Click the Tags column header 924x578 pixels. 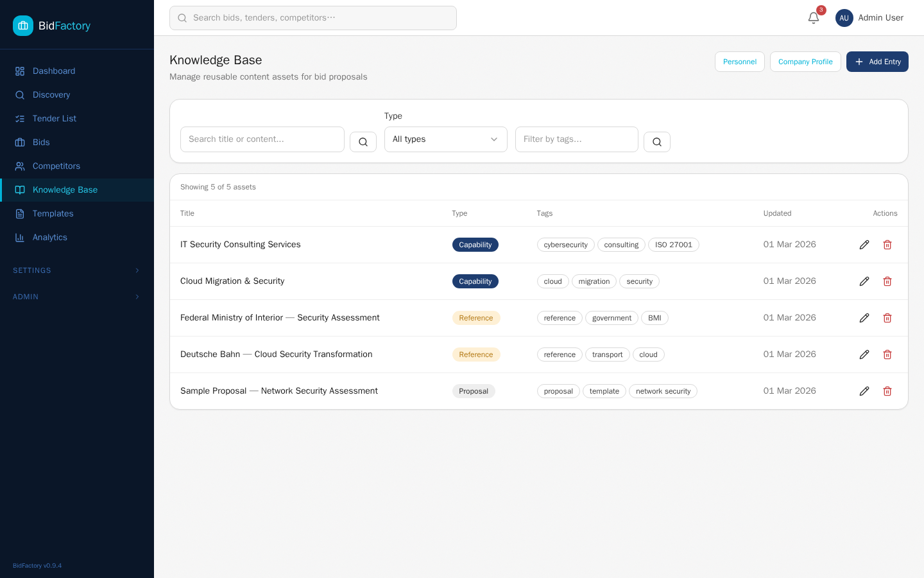point(545,213)
